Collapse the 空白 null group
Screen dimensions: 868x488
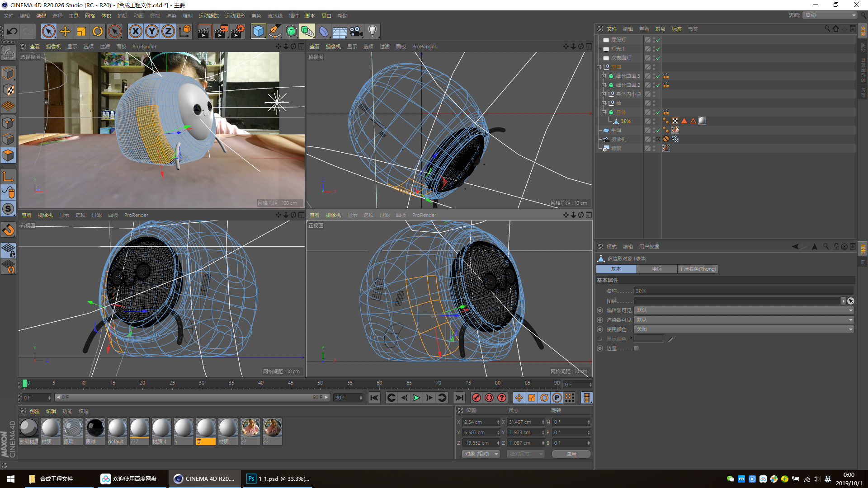(x=599, y=67)
